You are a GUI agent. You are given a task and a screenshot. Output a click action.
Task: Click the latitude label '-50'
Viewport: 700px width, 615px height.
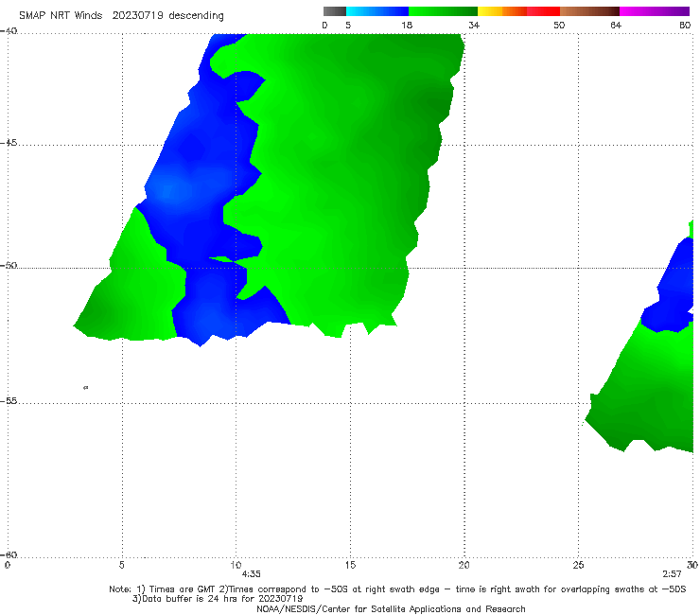tap(9, 265)
